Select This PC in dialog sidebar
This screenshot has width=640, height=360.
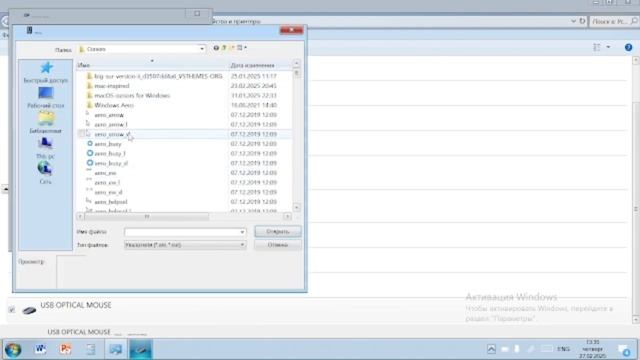[45, 148]
